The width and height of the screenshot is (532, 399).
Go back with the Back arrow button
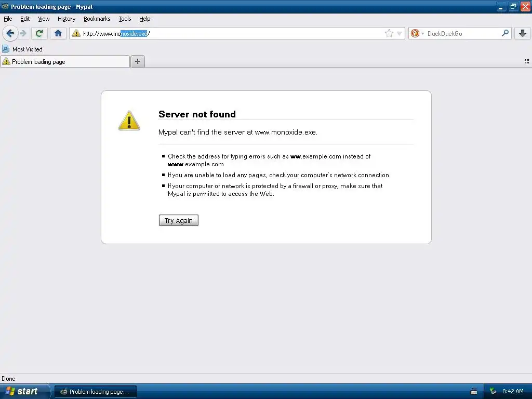[10, 33]
